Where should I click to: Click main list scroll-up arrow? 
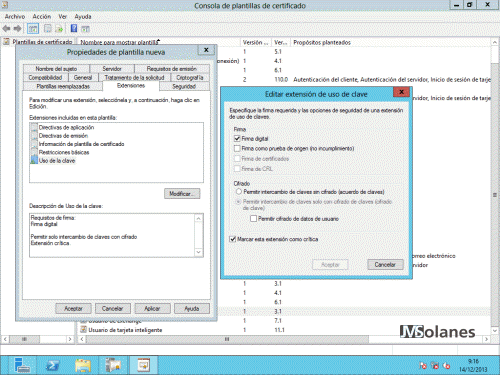pyautogui.click(x=495, y=42)
